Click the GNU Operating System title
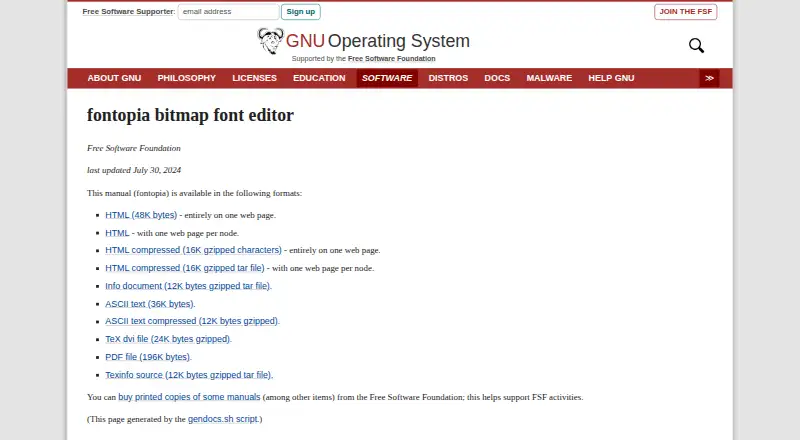This screenshot has width=800, height=440. coord(378,41)
